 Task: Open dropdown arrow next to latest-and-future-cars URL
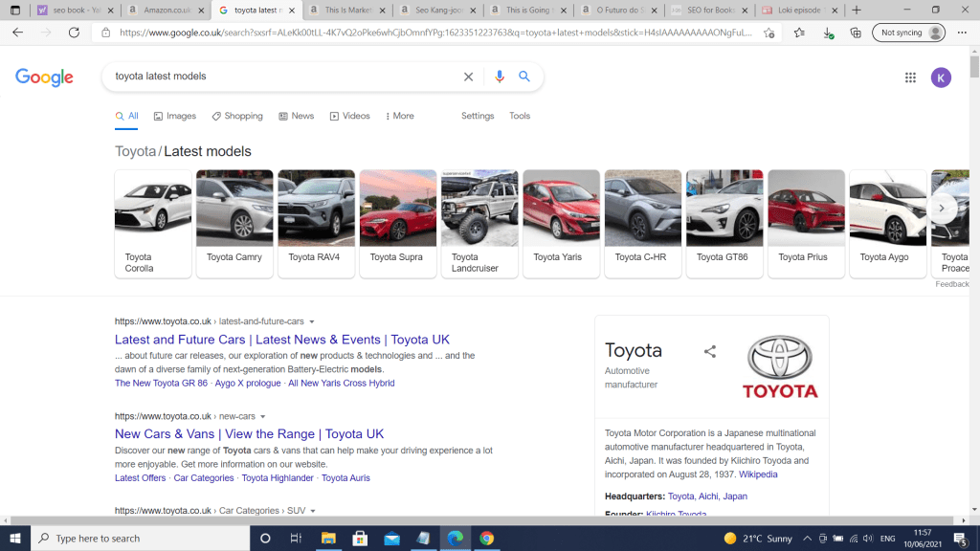pyautogui.click(x=312, y=321)
